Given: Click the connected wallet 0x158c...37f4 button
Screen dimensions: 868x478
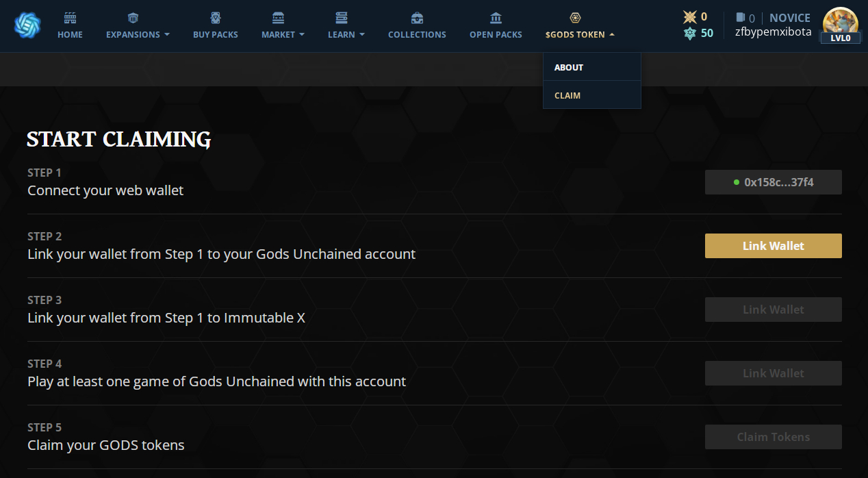Looking at the screenshot, I should coord(774,182).
